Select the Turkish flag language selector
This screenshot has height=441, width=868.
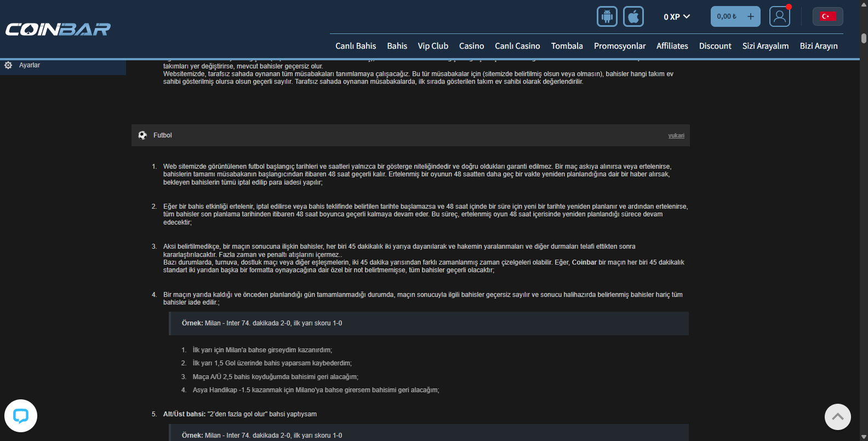(827, 16)
